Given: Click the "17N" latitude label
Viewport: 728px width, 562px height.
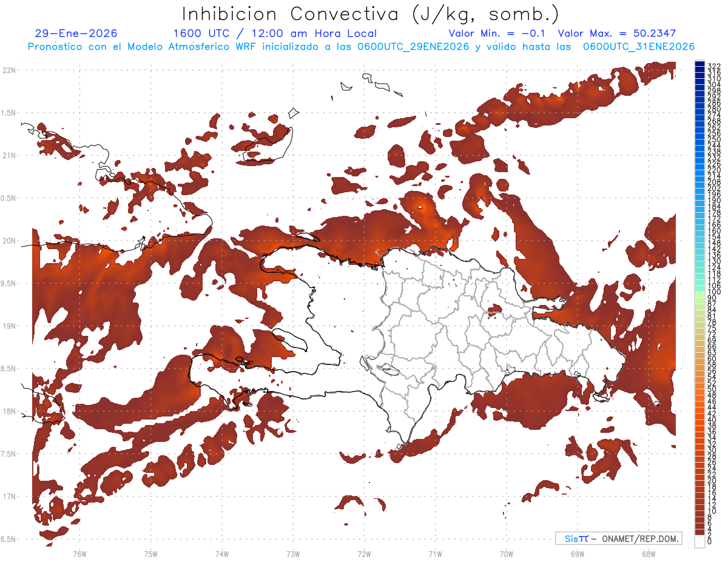Looking at the screenshot, I should pyautogui.click(x=9, y=497).
